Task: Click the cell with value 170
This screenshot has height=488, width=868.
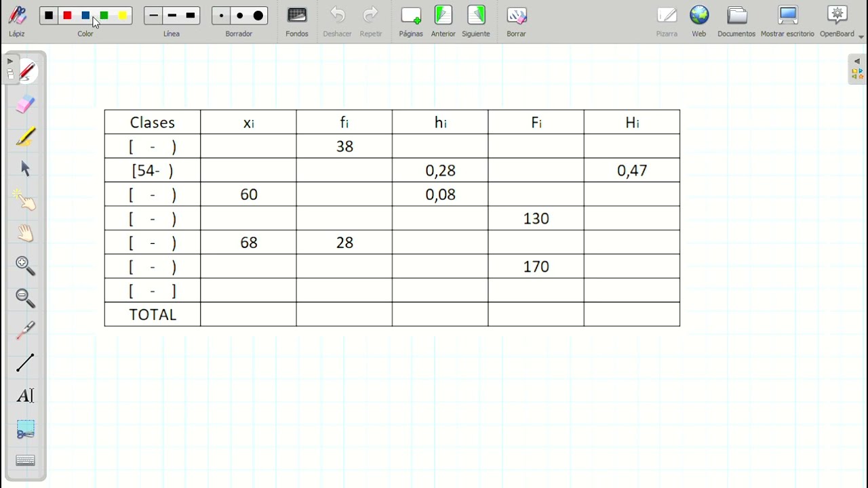Action: 536,266
